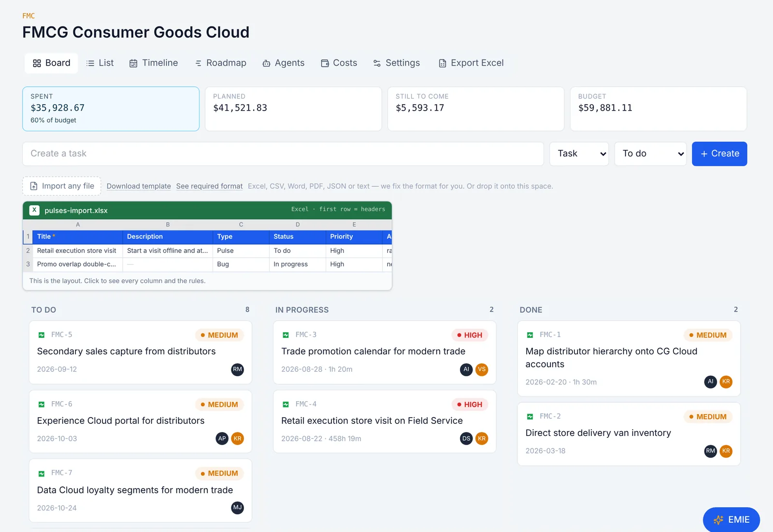Viewport: 773px width, 532px height.
Task: Click 'Retail execution store visit' spreadsheet cell
Action: pyautogui.click(x=77, y=251)
